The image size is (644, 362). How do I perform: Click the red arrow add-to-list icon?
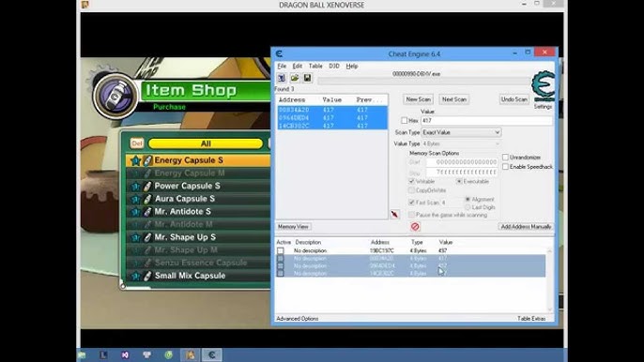click(x=394, y=214)
